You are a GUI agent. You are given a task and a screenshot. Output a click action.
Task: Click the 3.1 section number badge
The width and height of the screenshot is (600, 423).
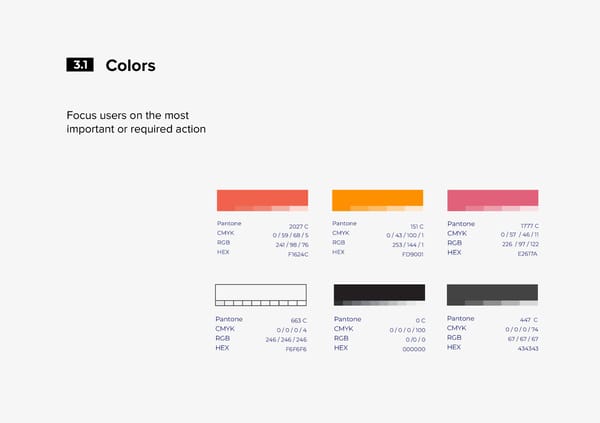[x=80, y=66]
